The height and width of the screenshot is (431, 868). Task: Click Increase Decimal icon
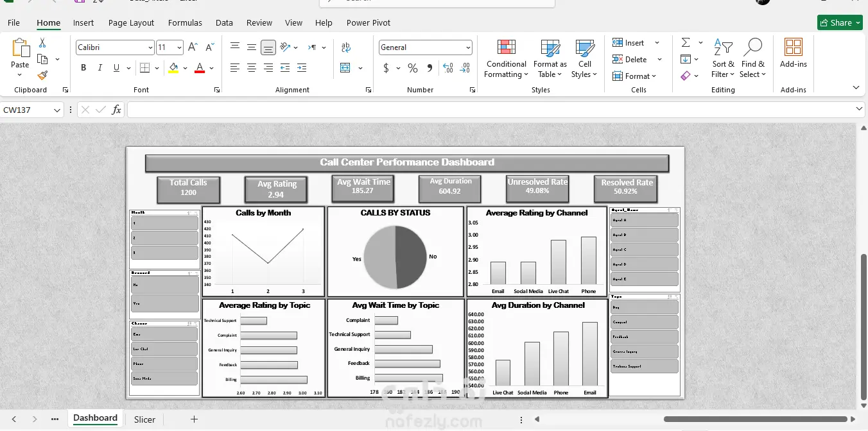(x=448, y=68)
